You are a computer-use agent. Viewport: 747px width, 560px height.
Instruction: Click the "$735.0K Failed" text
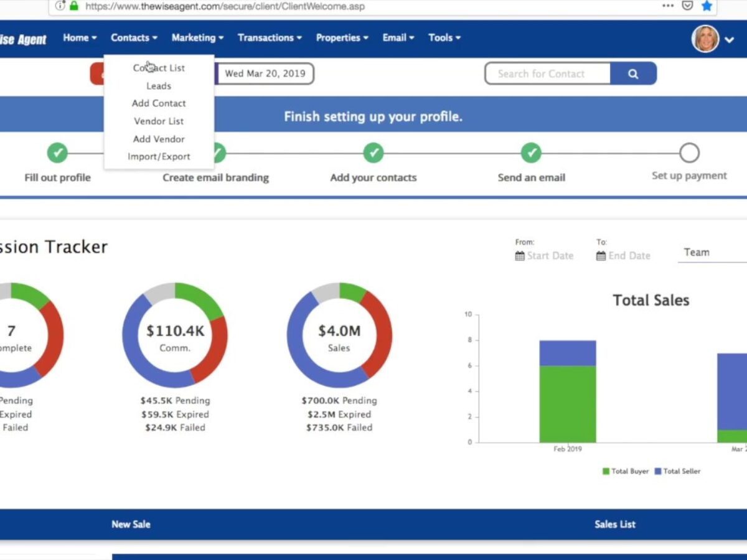pos(339,427)
